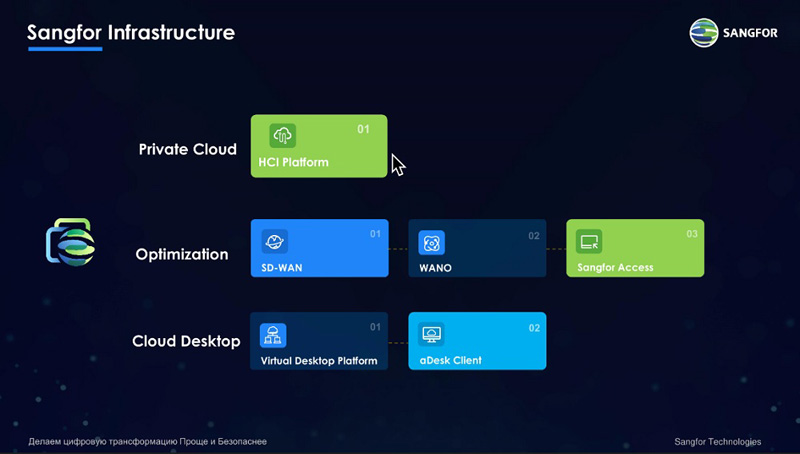This screenshot has height=454, width=800.
Task: Open the SD-WAN card
Action: point(319,248)
